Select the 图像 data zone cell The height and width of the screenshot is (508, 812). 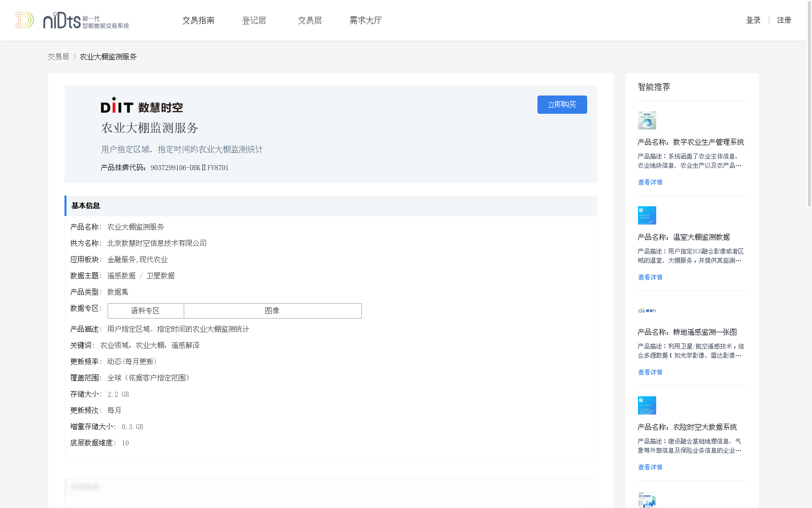273,311
